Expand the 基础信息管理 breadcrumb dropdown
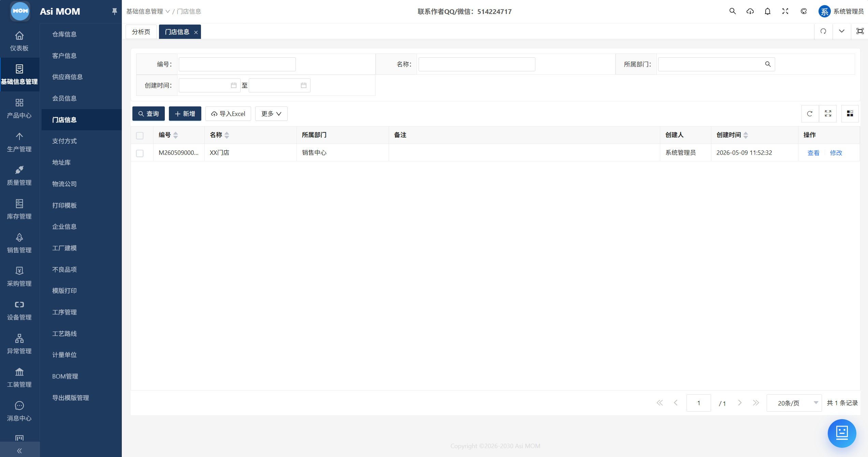Viewport: 868px width, 457px height. 148,11
